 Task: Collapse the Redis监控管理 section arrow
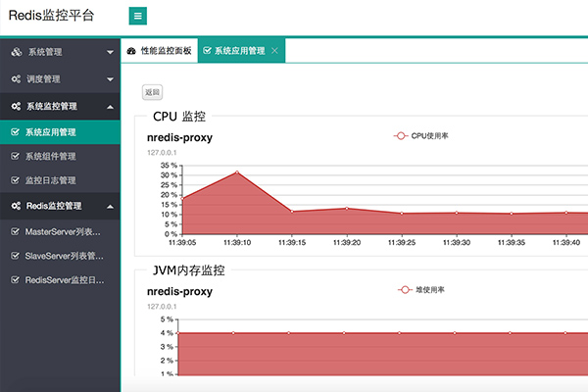109,207
